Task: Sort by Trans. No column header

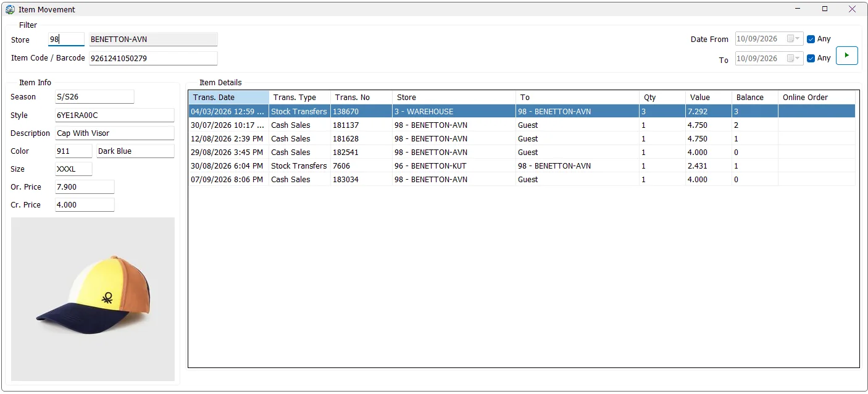Action: coord(361,98)
